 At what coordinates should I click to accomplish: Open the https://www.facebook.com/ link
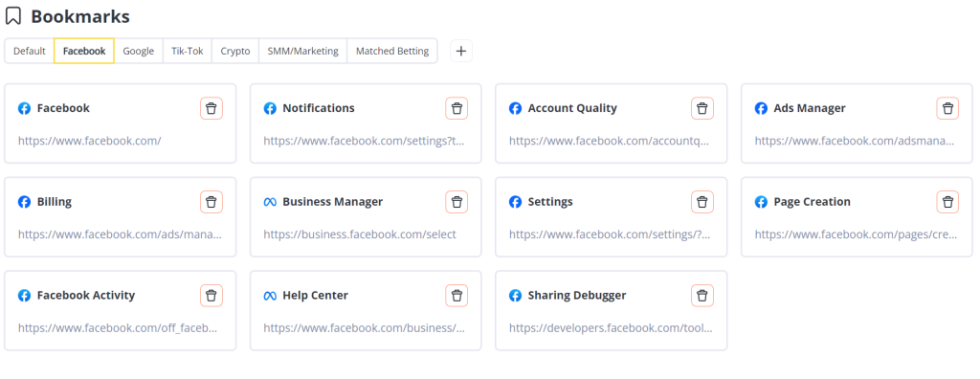coord(89,141)
